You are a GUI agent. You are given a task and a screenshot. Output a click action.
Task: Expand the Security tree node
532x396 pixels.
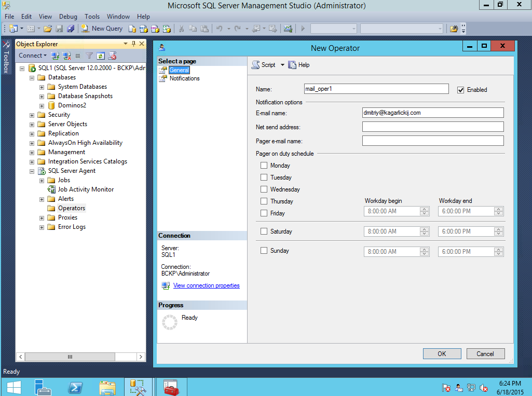(x=32, y=115)
